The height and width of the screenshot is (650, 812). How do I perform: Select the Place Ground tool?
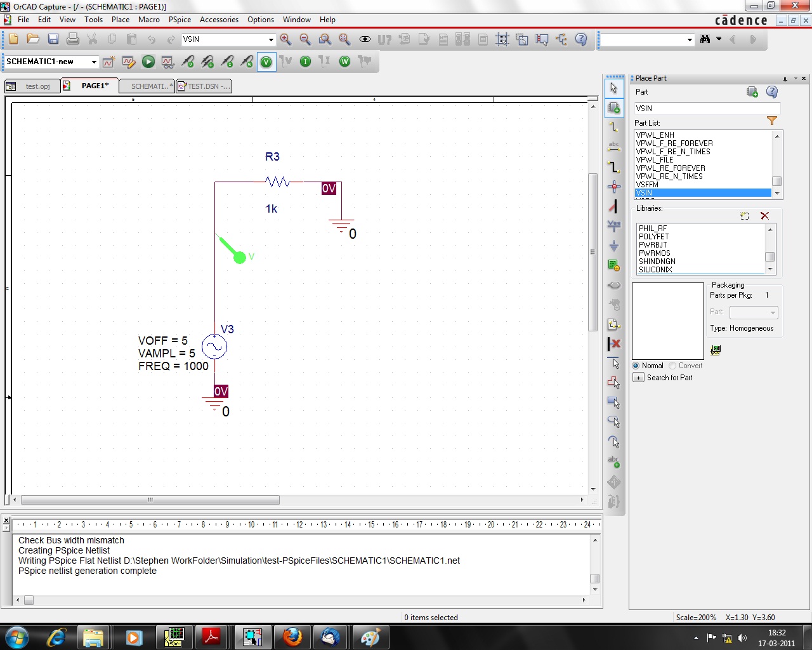pos(613,246)
